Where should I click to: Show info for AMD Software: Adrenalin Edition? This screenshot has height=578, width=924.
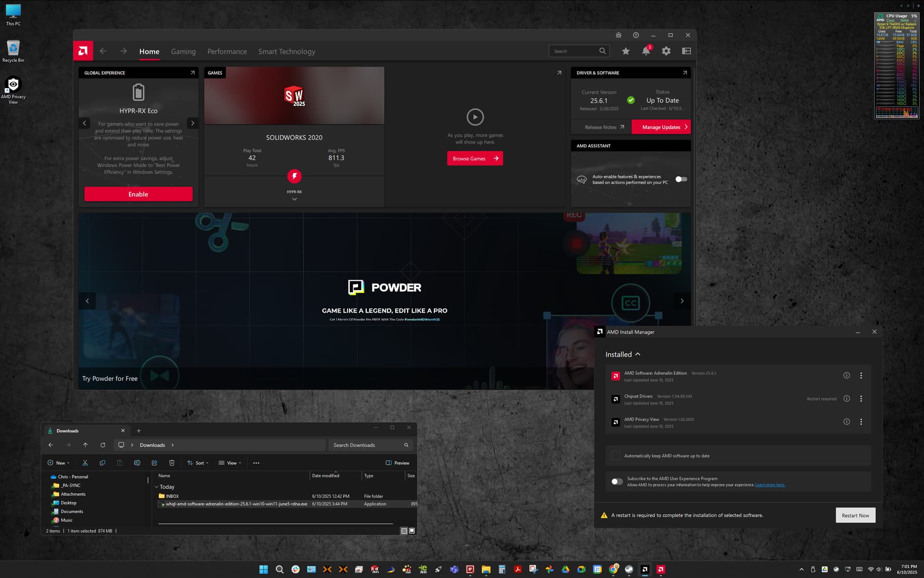coord(847,376)
